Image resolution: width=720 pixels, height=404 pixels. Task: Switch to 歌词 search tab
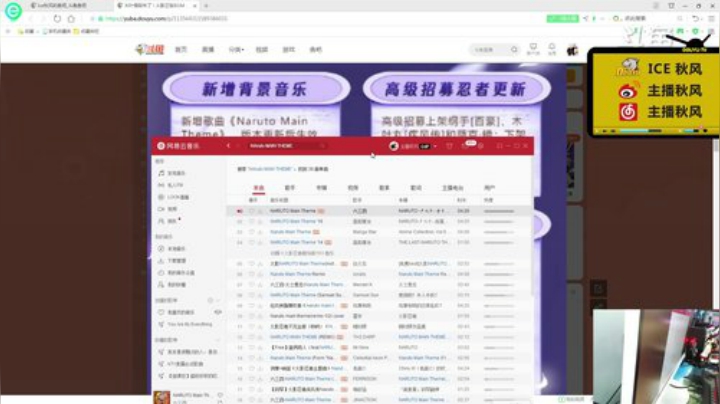[x=416, y=188]
